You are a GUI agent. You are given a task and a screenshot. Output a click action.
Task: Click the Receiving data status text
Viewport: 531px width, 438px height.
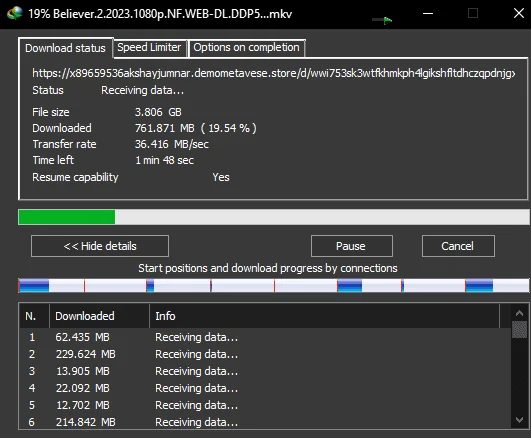click(x=143, y=90)
